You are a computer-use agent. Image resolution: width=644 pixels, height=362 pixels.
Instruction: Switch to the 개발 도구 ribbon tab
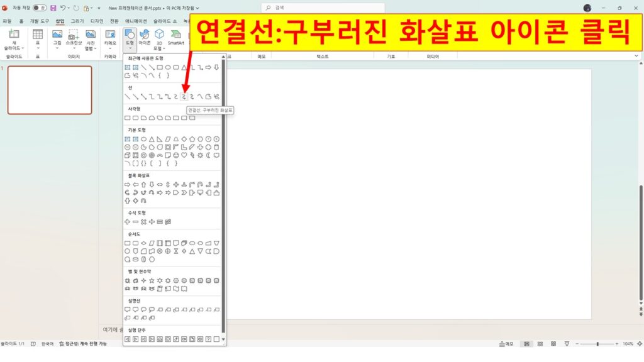coord(39,21)
